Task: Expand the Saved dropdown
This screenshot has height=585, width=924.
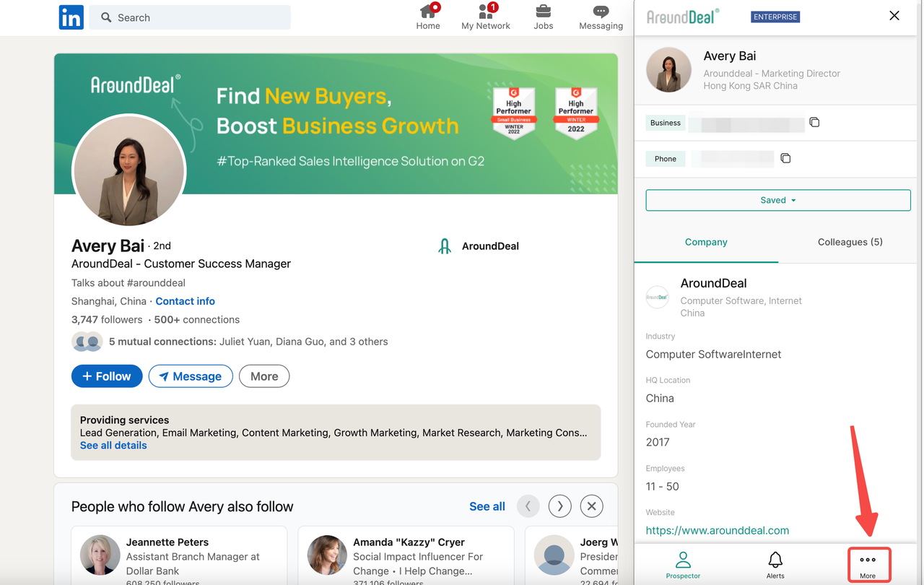Action: 778,200
